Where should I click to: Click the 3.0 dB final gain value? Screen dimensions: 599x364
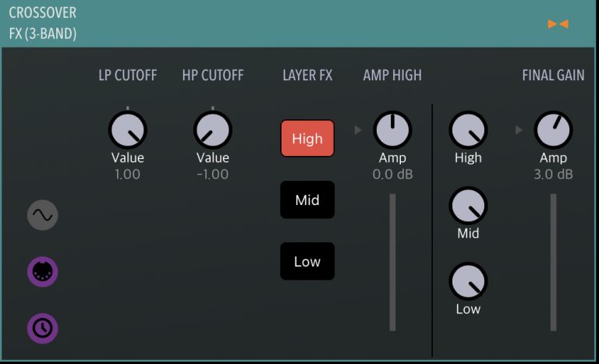coord(554,175)
